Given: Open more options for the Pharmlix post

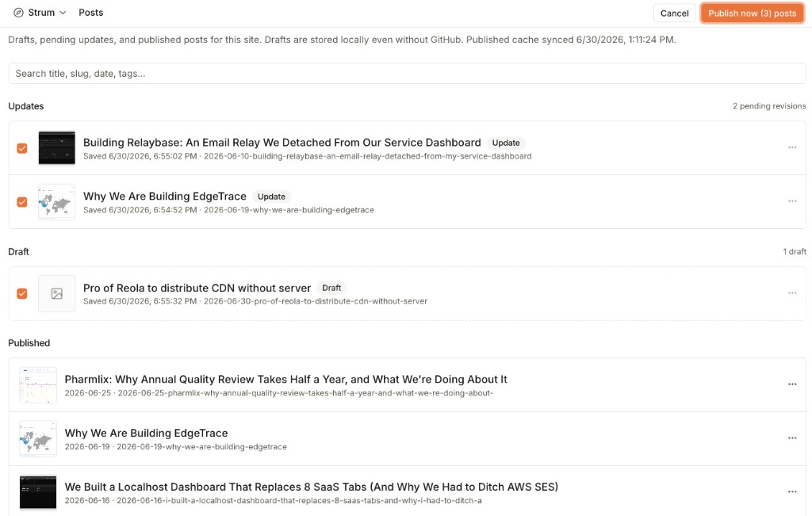Looking at the screenshot, I should click(x=792, y=384).
